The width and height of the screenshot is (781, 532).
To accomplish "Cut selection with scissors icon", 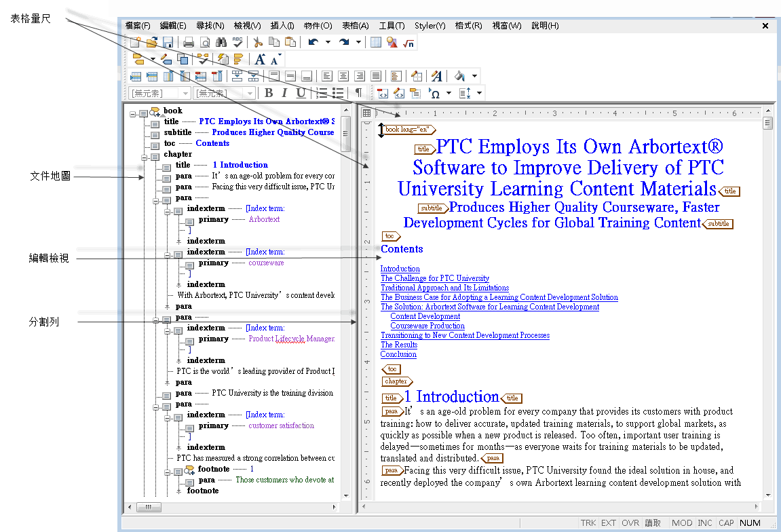I will (x=258, y=42).
